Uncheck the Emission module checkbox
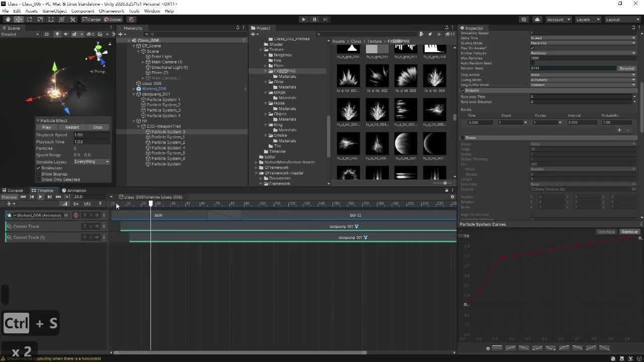 (x=463, y=90)
